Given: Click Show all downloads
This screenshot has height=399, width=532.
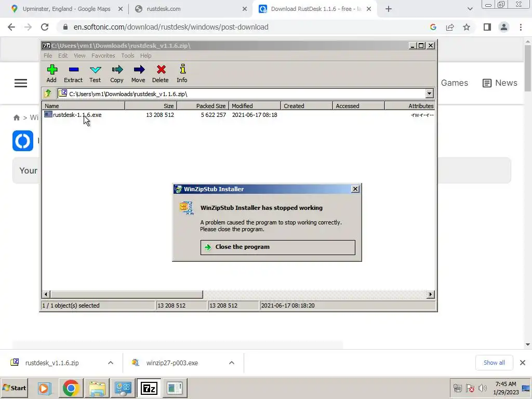Looking at the screenshot, I should point(494,363).
